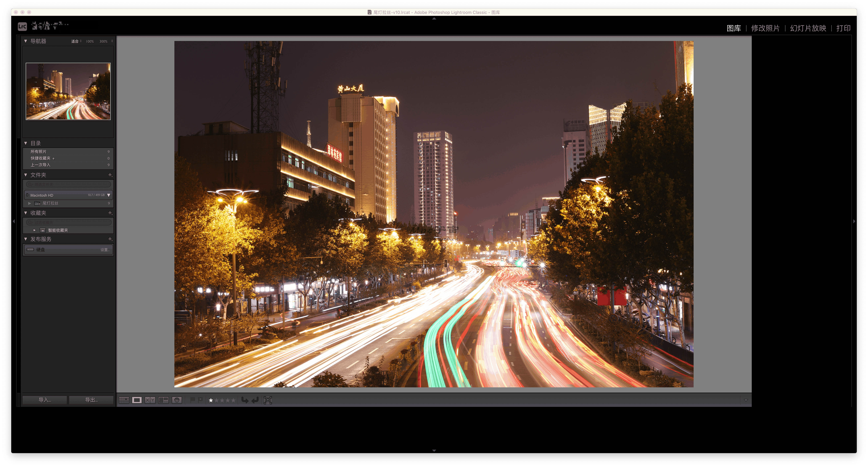Click Macintosh HD volume row
Viewport: 868px width, 467px height.
[68, 195]
